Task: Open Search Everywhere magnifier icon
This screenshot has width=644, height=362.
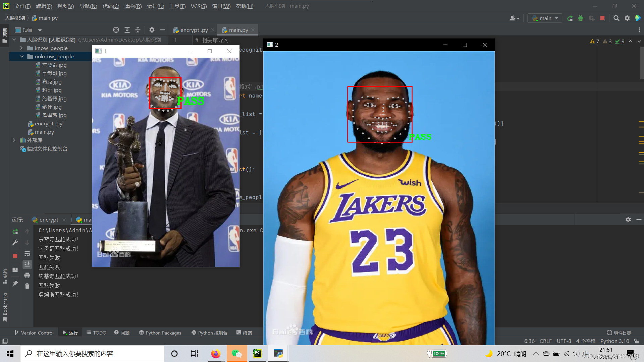Action: pos(616,18)
